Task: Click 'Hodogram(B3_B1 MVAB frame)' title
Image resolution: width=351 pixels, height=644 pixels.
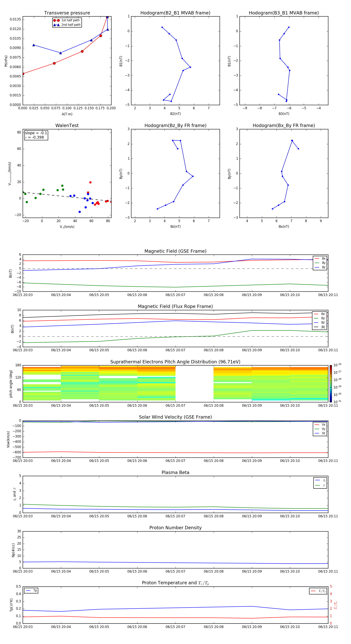Action: point(284,13)
